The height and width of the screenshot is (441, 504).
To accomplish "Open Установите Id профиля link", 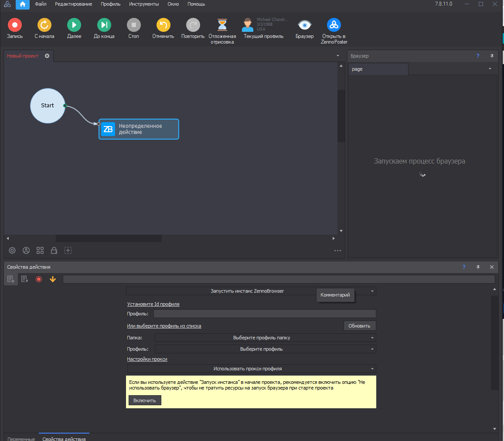I will (153, 304).
